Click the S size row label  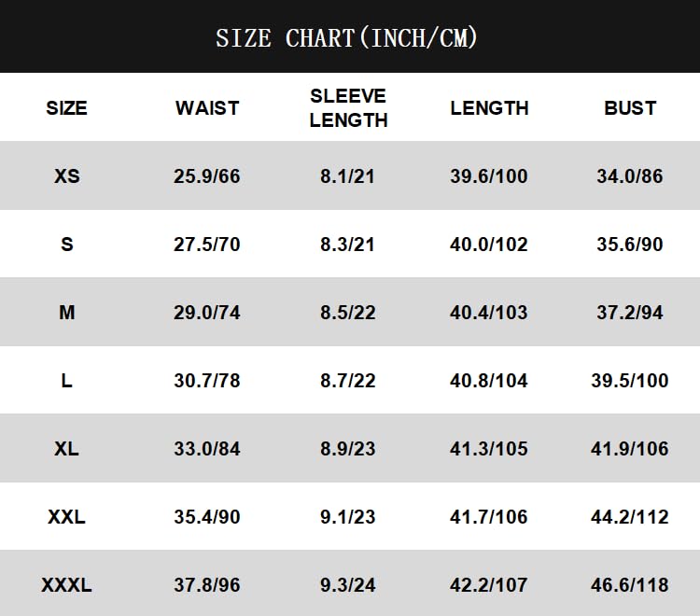click(66, 245)
